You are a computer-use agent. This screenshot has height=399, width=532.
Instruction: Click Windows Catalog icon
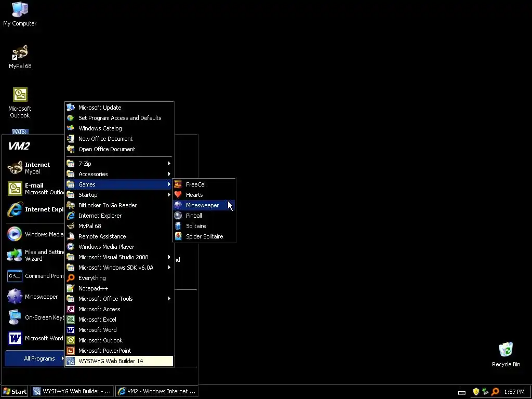pyautogui.click(x=71, y=128)
